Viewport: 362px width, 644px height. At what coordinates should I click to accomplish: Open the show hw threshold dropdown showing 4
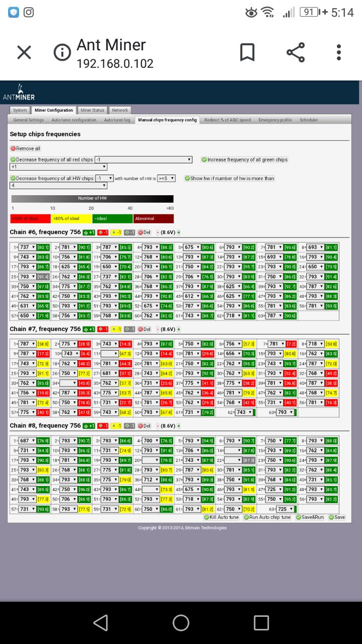pyautogui.click(x=58, y=185)
